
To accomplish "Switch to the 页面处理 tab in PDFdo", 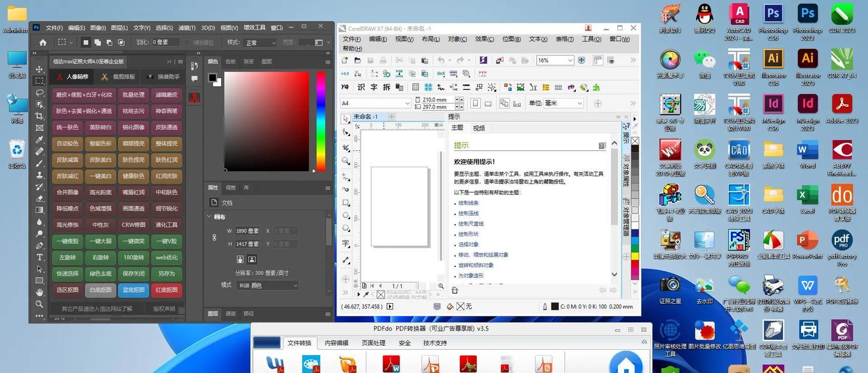I will pos(373,343).
